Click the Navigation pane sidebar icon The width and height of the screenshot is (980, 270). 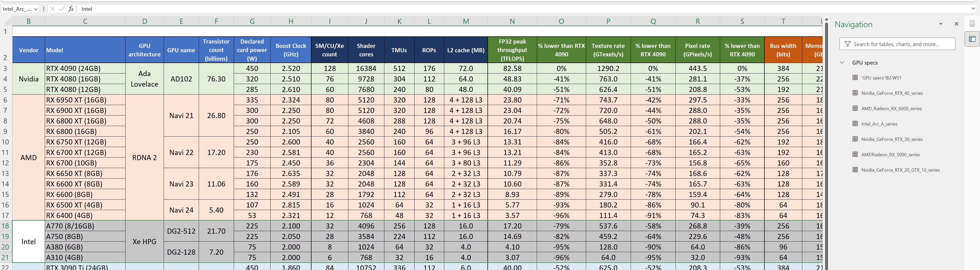(972, 39)
